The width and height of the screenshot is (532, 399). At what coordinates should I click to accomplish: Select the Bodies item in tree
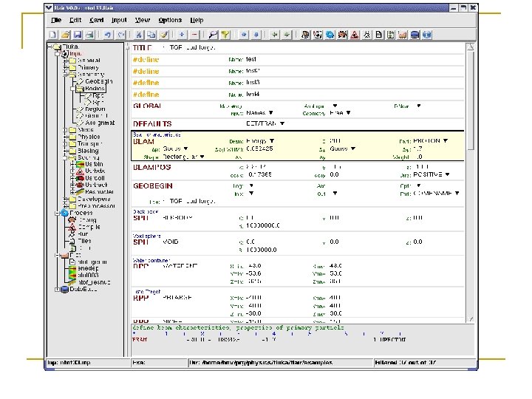(95, 89)
